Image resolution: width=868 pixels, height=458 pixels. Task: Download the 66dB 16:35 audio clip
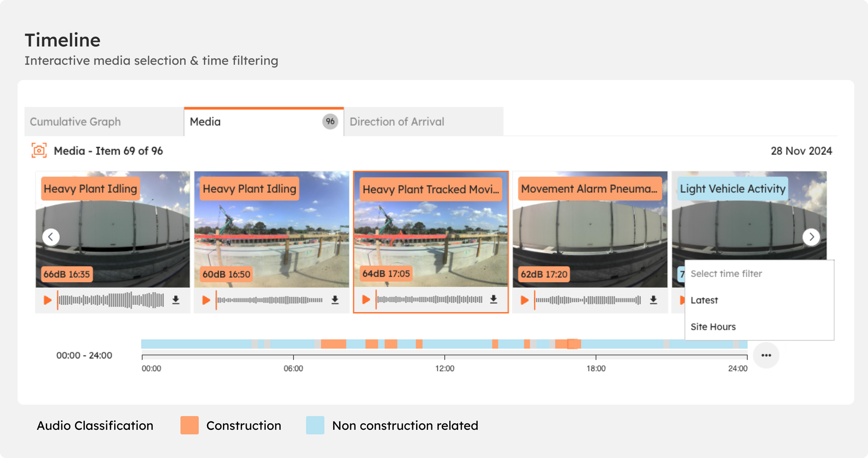tap(176, 300)
